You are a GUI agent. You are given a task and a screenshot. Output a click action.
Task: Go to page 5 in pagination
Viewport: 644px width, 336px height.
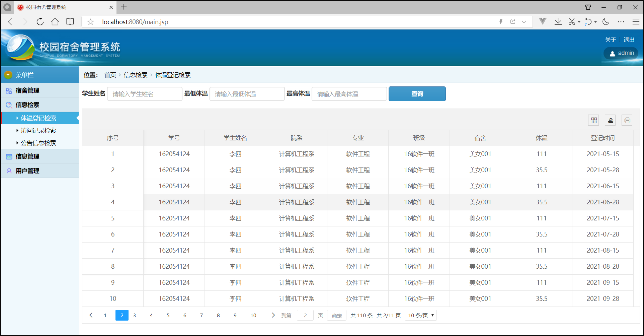[168, 316]
